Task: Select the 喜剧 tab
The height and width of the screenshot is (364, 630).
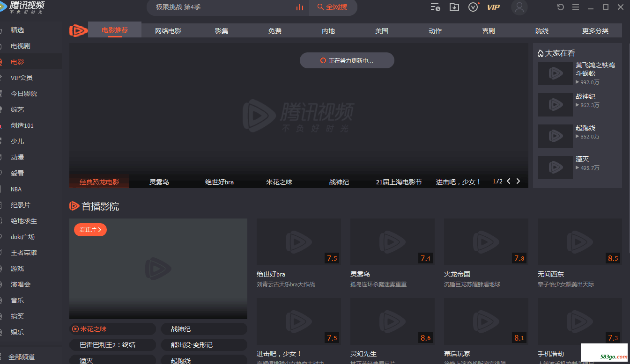Action: (489, 31)
